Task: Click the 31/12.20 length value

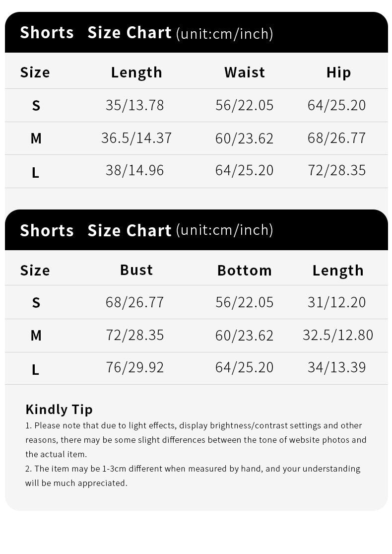Action: tap(336, 302)
